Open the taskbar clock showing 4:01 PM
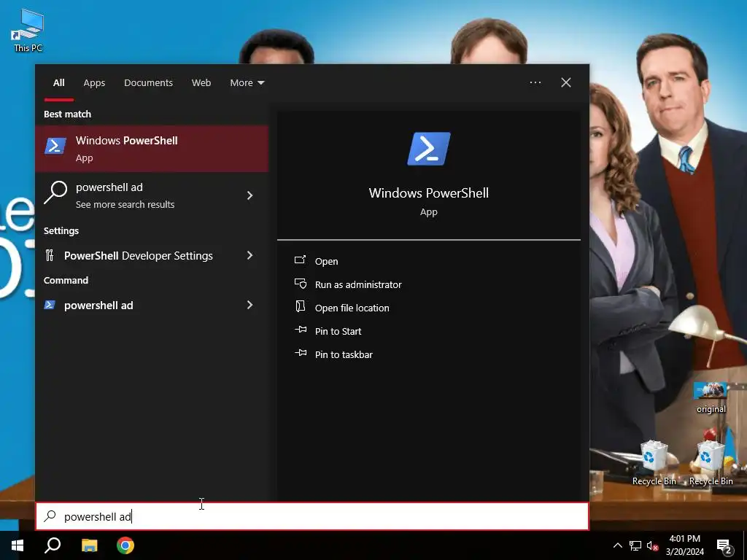Image resolution: width=747 pixels, height=560 pixels. point(684,545)
